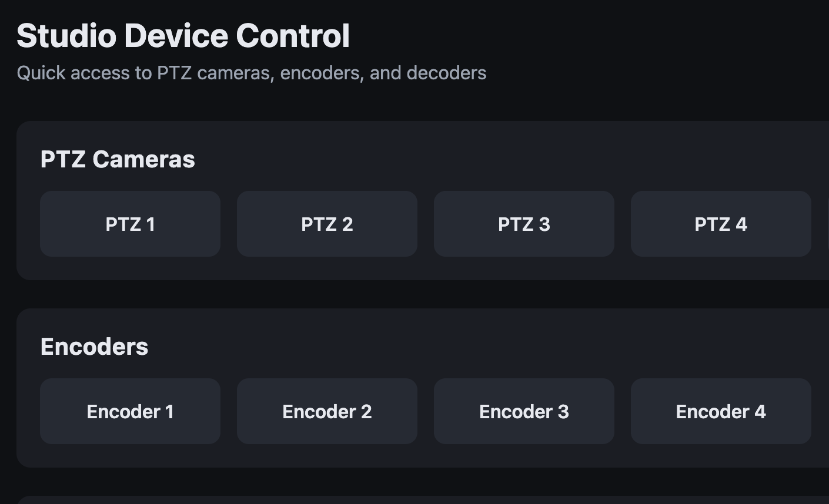829x504 pixels.
Task: Choose PTZ 3 from the camera row
Action: click(x=524, y=224)
